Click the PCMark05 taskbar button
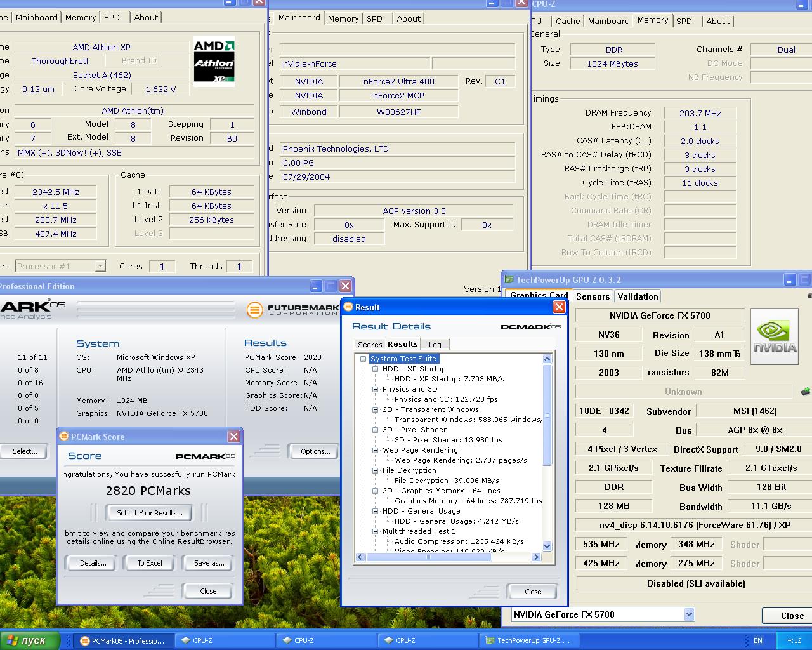 pos(122,640)
